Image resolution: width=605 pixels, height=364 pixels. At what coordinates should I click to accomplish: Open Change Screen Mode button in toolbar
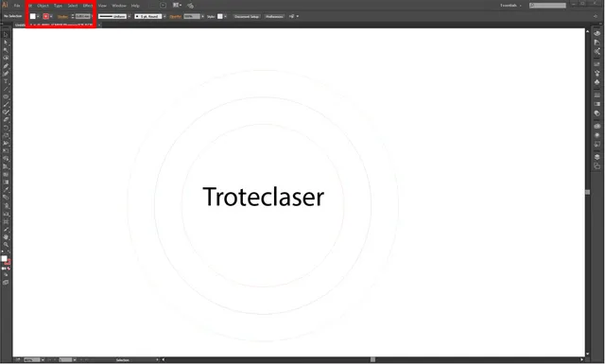(6, 282)
